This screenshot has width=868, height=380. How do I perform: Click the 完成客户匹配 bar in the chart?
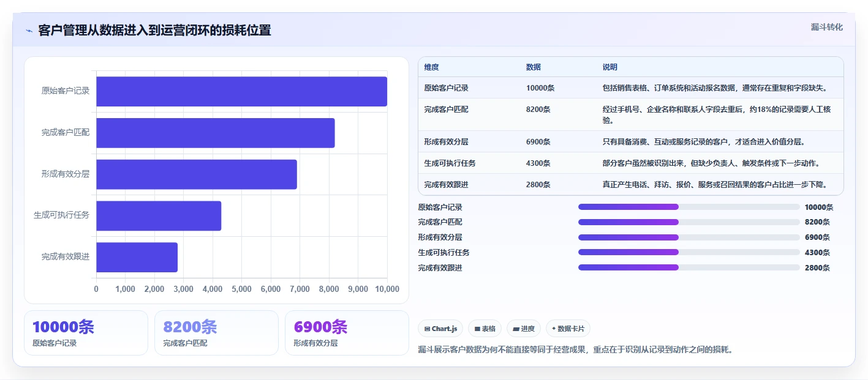216,133
